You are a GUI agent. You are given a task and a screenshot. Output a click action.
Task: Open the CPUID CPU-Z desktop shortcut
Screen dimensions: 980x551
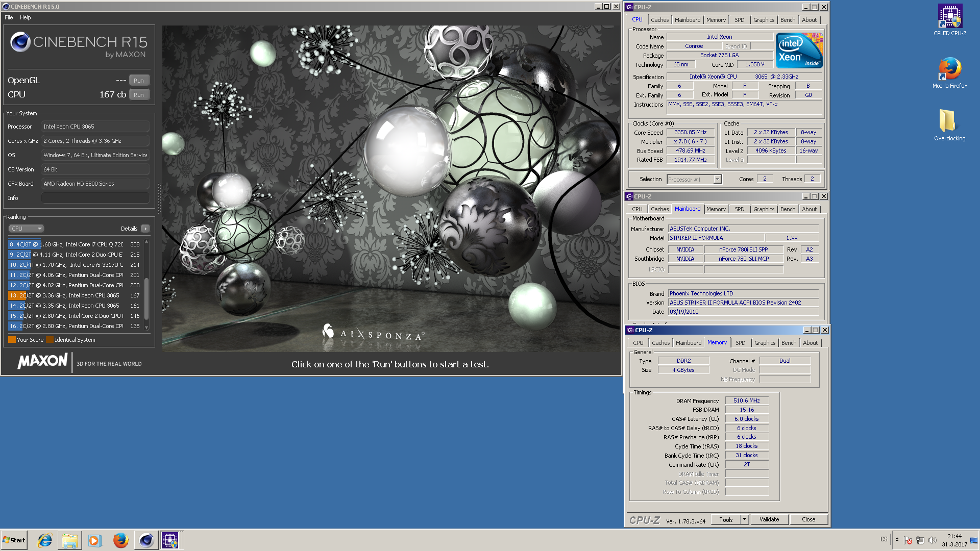pyautogui.click(x=949, y=19)
